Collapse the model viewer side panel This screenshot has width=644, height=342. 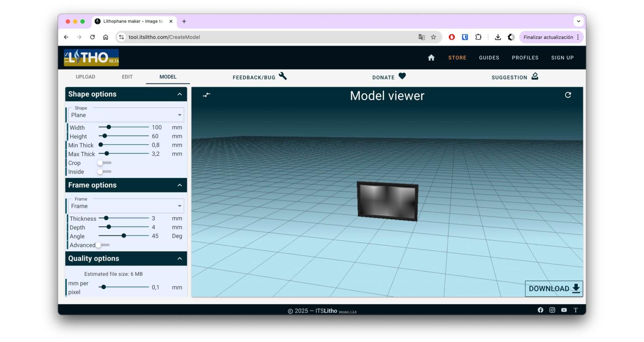207,95
